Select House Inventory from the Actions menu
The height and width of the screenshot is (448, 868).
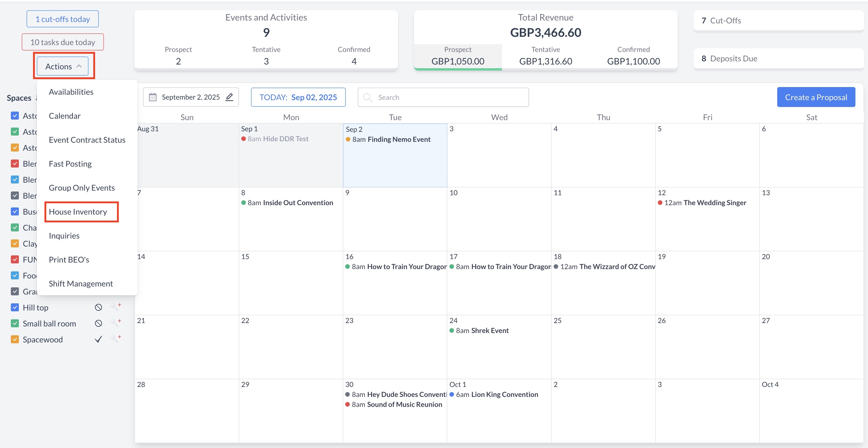tap(78, 211)
